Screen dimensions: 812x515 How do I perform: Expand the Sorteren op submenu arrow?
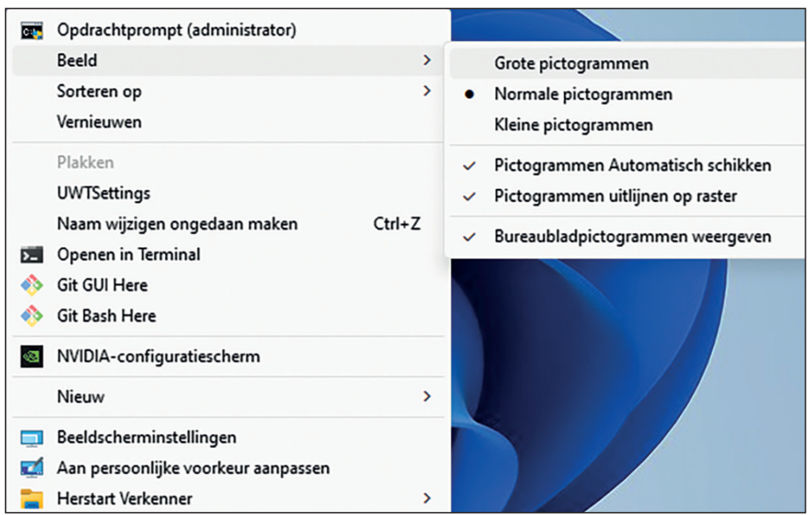tap(427, 91)
